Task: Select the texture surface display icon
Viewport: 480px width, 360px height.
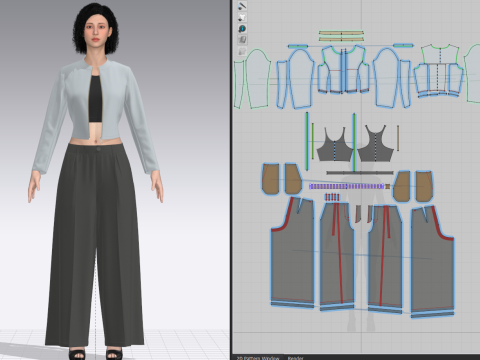Action: pos(242,40)
